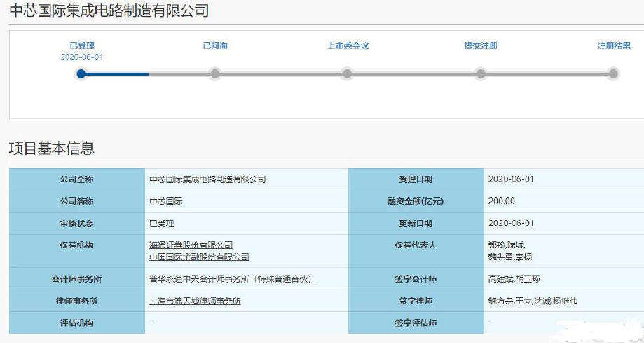This screenshot has height=343, width=644.
Task: Click the 项目基本信息 section heading
Action: click(x=52, y=148)
